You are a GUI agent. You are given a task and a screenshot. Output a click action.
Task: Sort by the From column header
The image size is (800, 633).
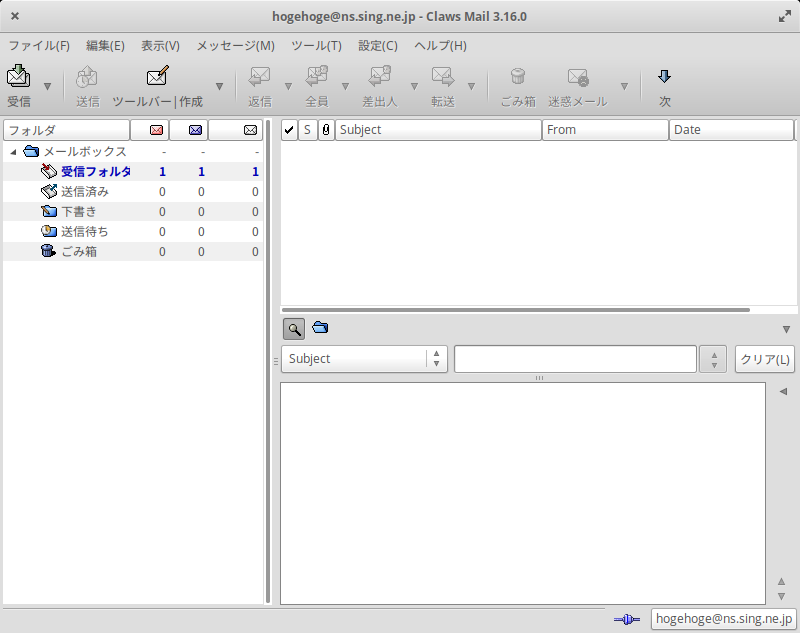(605, 130)
